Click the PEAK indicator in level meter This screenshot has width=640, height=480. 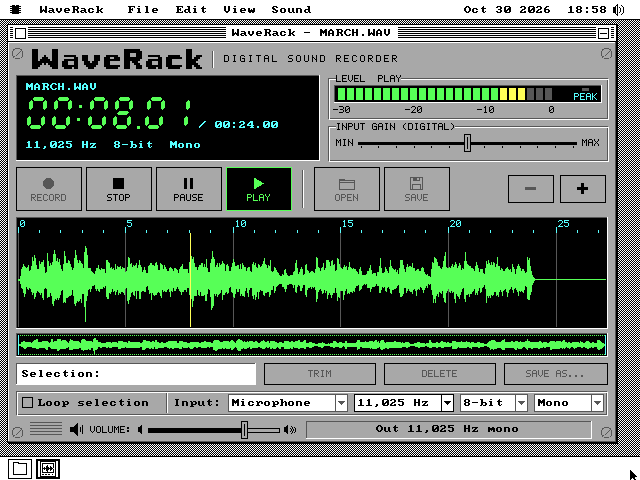(585, 94)
